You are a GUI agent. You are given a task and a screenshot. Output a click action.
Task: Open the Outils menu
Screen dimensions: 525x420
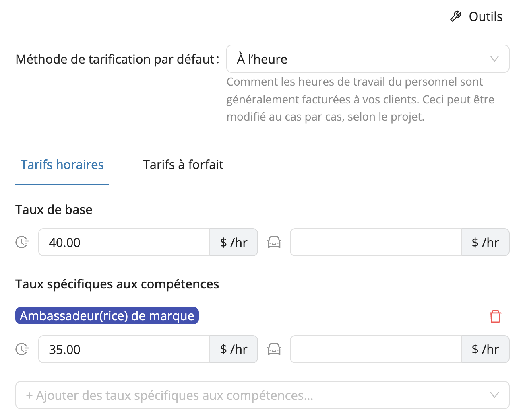click(x=485, y=16)
